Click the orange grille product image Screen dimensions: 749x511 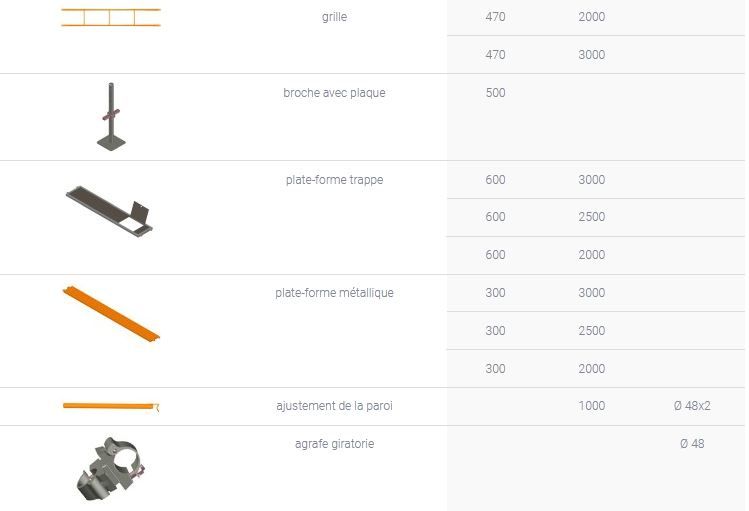pos(110,17)
